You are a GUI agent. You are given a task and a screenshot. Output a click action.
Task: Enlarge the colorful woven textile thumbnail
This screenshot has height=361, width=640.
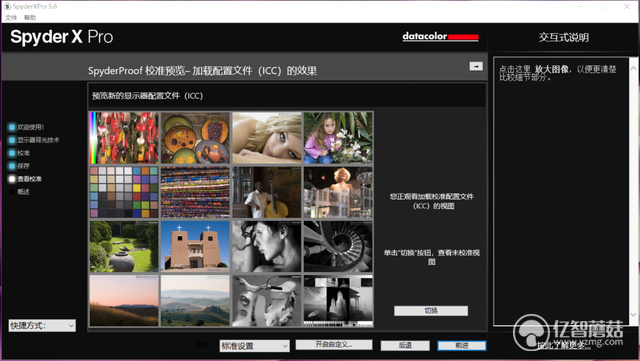(x=195, y=192)
